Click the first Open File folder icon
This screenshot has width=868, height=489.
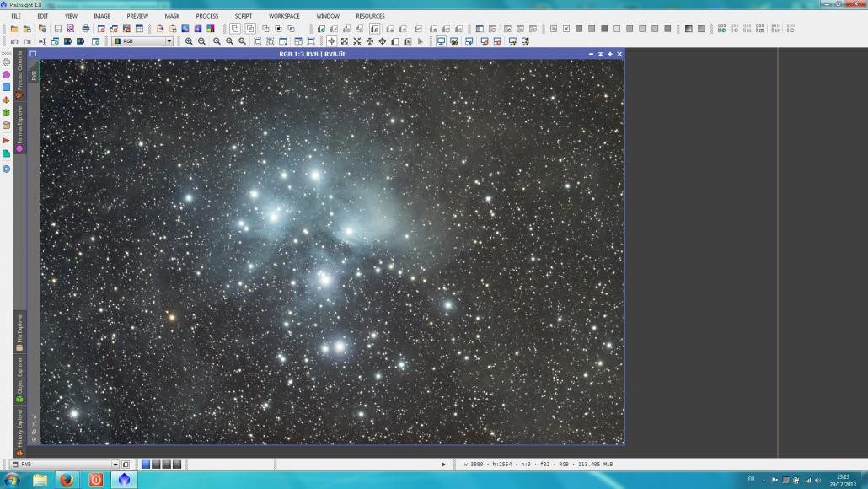(x=14, y=29)
